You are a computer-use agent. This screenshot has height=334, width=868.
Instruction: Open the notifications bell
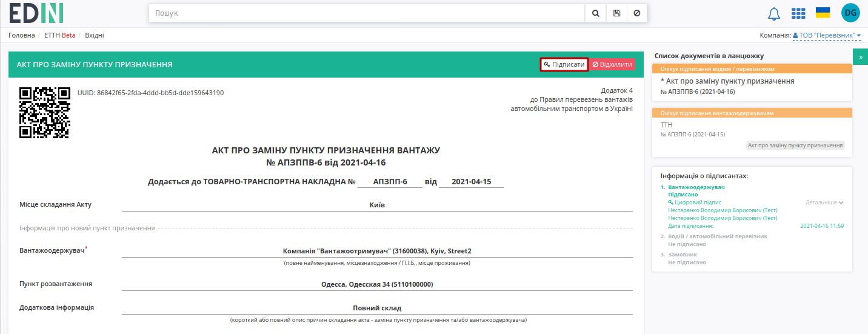[x=774, y=13]
